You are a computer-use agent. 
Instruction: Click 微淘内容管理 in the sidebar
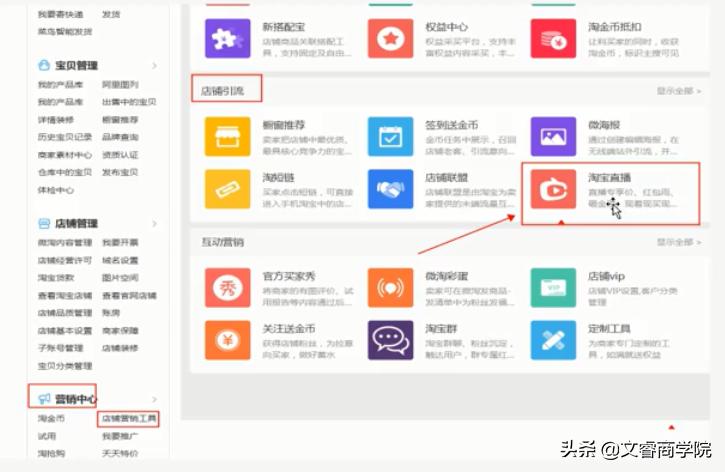[x=65, y=243]
